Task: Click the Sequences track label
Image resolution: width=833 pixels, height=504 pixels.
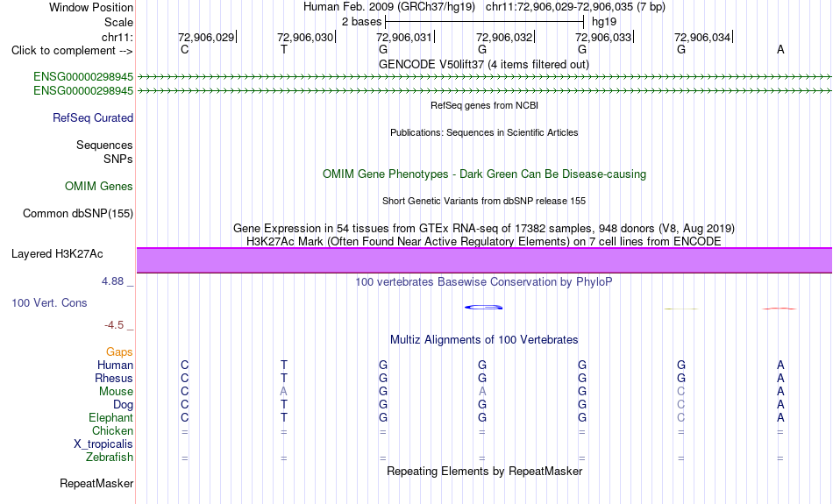Action: 104,145
